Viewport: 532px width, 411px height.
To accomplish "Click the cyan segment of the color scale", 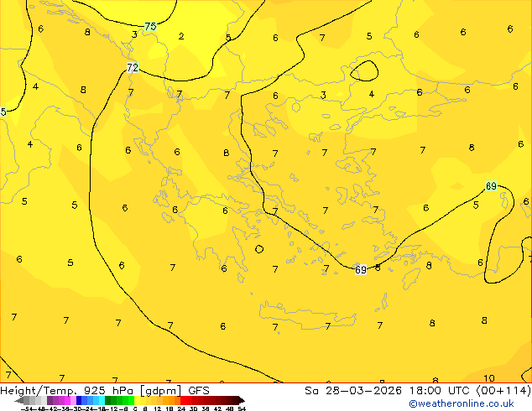I will click(x=102, y=400).
